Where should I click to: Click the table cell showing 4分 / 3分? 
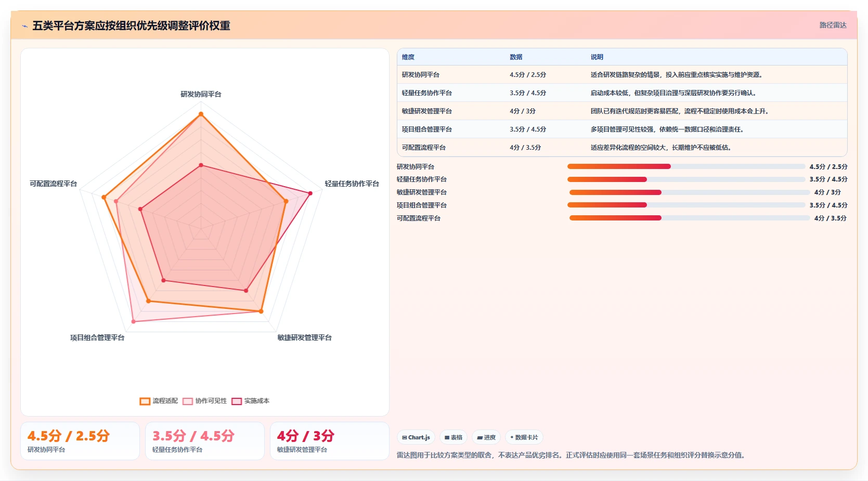tap(546, 111)
